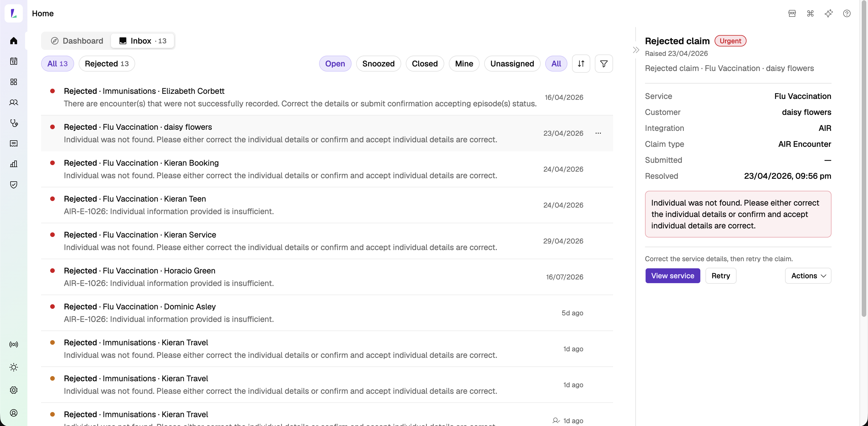The width and height of the screenshot is (868, 426).
Task: Open the Horacio Green rejected claim
Action: point(327,277)
